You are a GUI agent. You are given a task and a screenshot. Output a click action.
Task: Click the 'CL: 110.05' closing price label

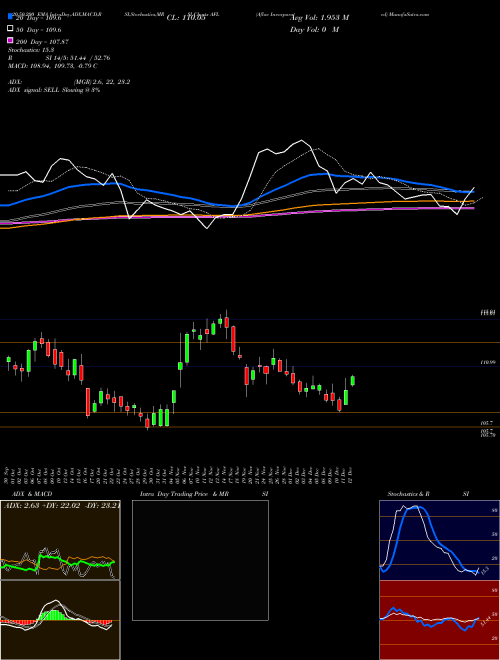click(x=186, y=18)
